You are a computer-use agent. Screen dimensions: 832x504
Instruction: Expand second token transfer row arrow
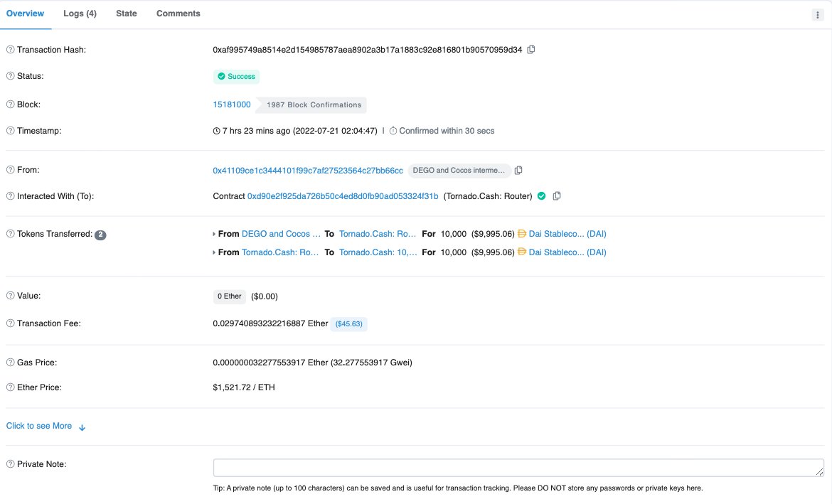tap(214, 252)
